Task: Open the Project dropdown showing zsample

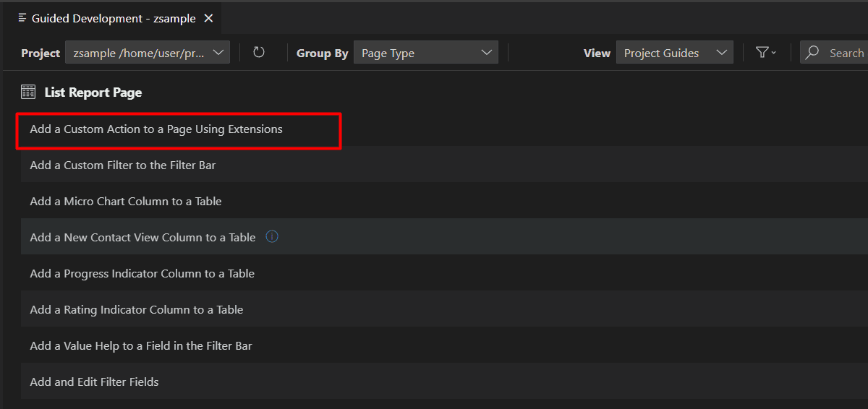Action: pyautogui.click(x=148, y=53)
